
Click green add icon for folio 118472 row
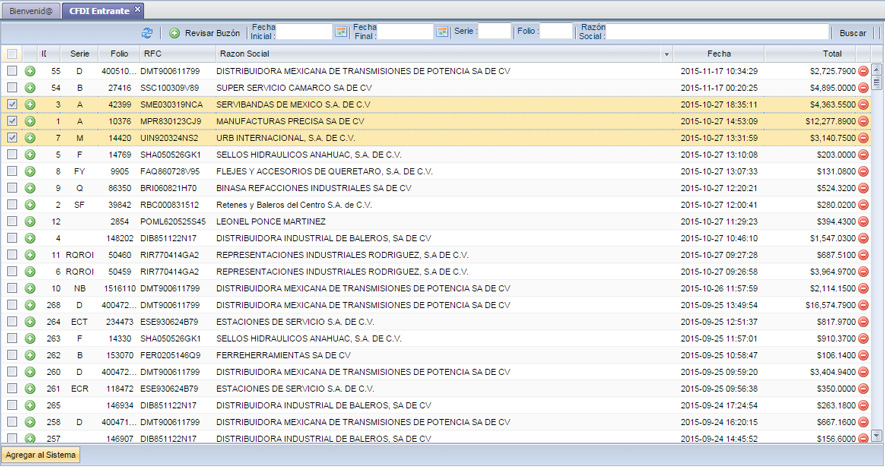(x=30, y=389)
